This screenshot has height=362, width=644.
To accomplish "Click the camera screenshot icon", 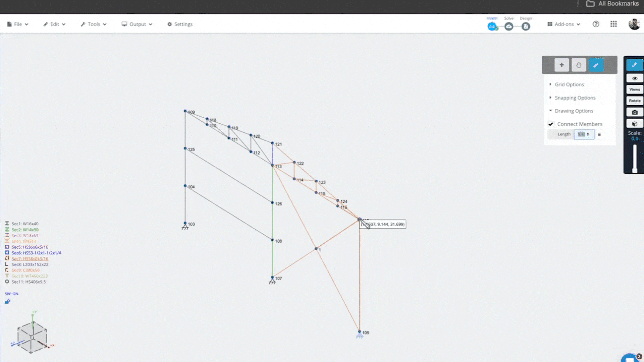I will click(635, 112).
